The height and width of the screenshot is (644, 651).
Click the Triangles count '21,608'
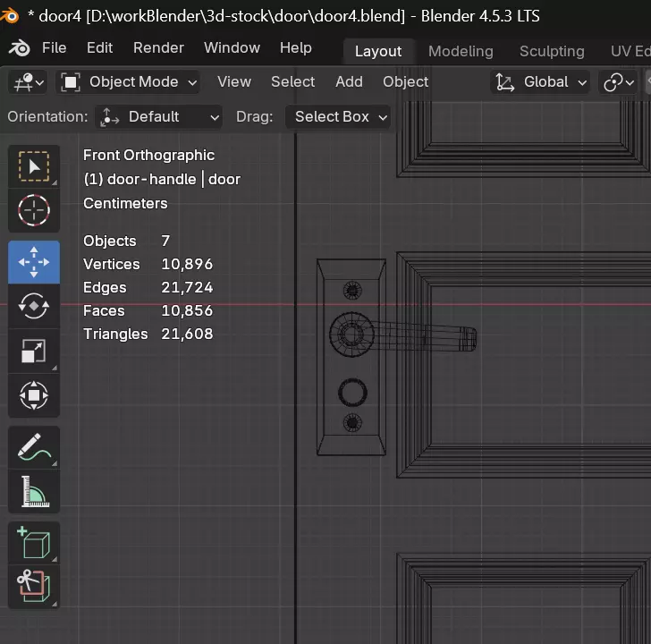[x=187, y=334]
